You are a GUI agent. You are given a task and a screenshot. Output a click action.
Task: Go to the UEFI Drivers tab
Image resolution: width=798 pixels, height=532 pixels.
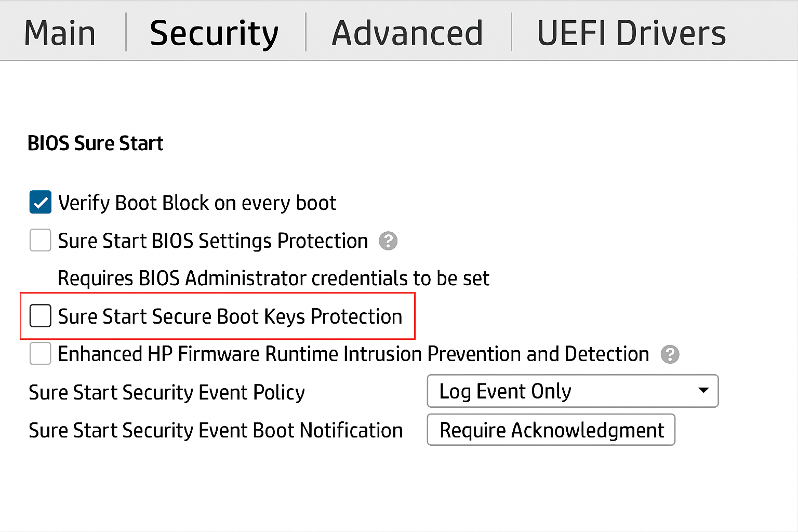(631, 33)
